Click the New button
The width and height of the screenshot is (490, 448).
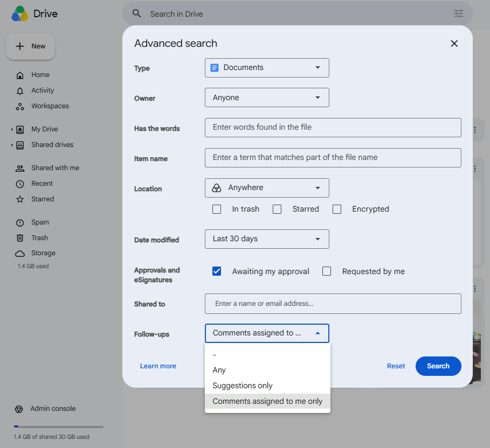point(31,46)
